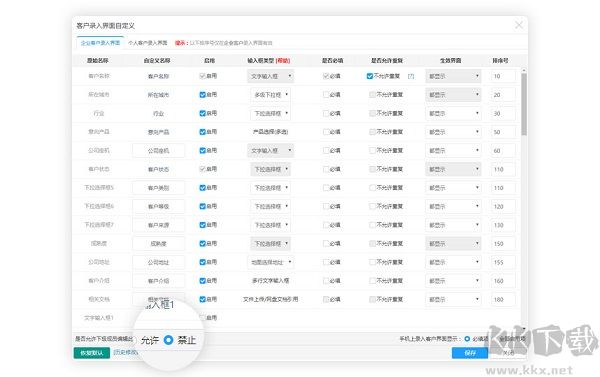Check 必填 for the 所在城市 row
Image resolution: width=600 pixels, height=377 pixels.
pos(326,95)
